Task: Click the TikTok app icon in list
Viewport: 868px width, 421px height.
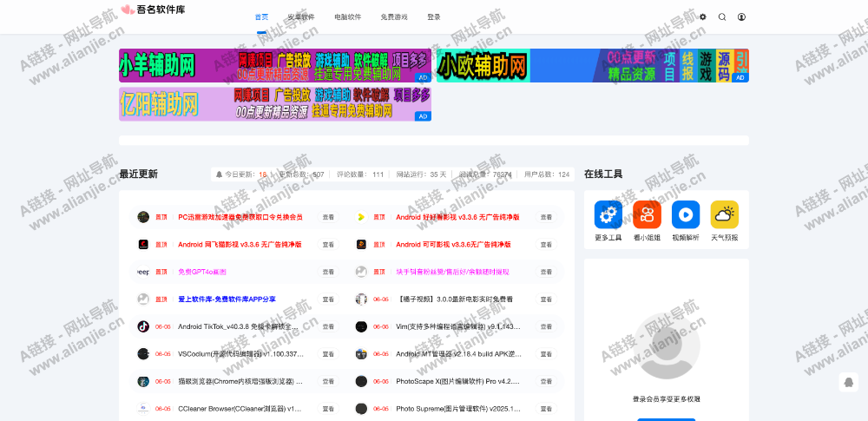Action: [x=143, y=327]
